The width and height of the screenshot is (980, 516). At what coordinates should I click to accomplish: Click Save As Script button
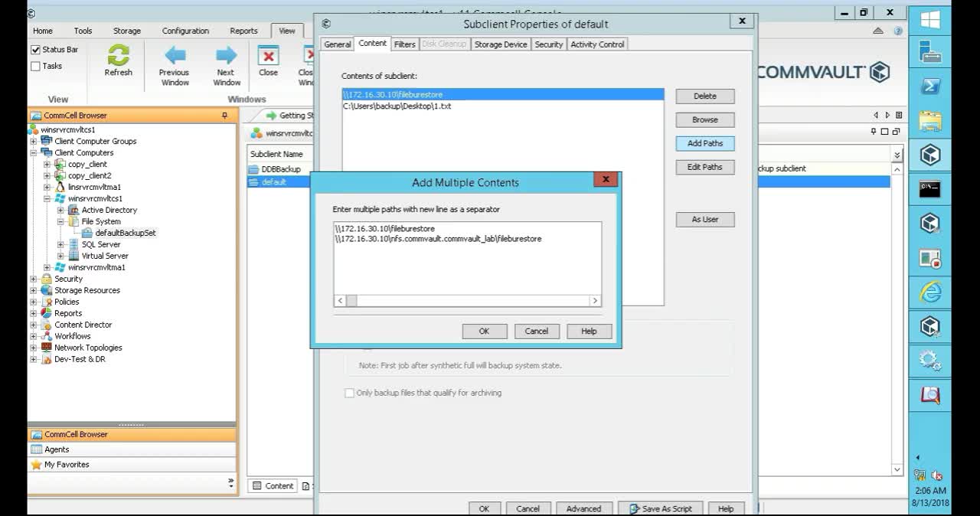[x=660, y=508]
